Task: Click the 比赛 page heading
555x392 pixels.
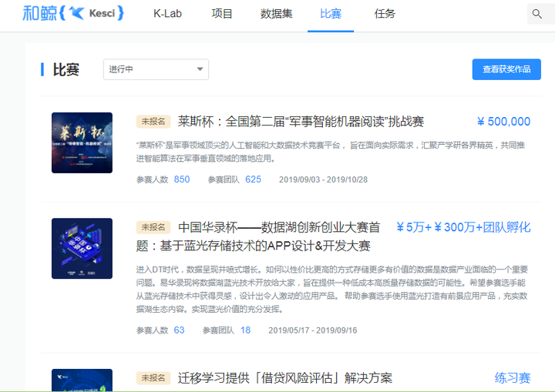Action: 66,69
